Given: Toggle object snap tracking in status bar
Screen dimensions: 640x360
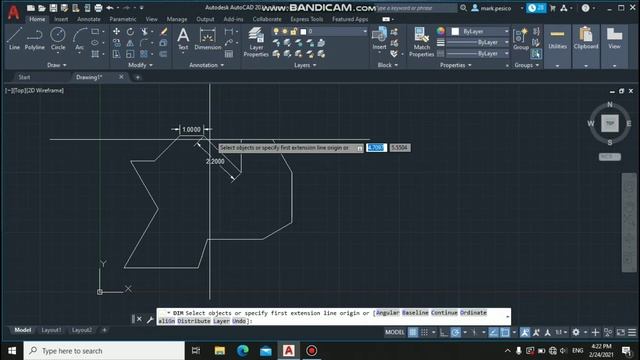Looking at the screenshot, I should point(493,333).
